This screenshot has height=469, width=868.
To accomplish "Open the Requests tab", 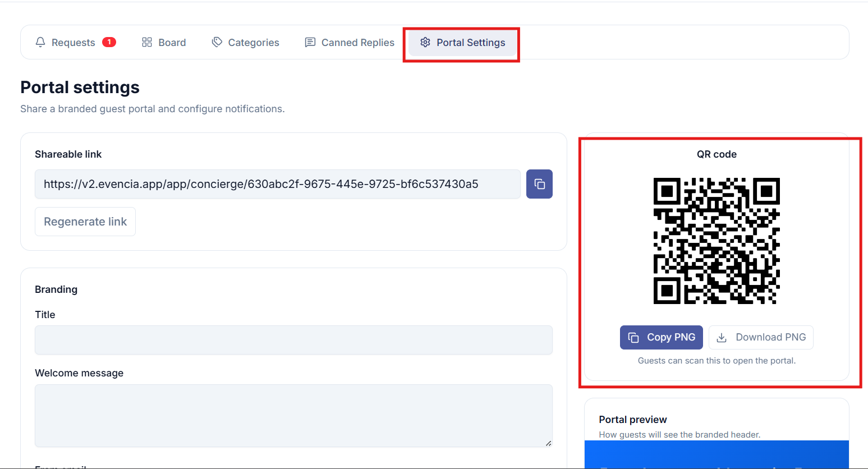I will coord(75,43).
